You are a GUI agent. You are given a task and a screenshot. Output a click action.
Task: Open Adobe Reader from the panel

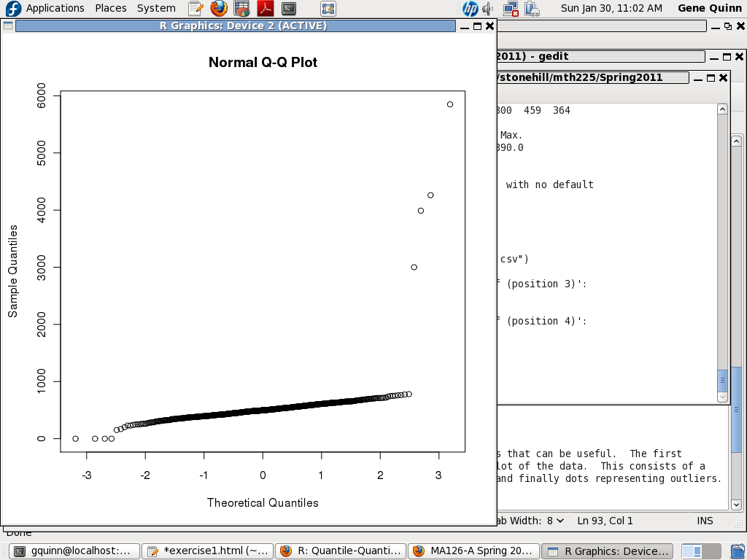pos(266,9)
